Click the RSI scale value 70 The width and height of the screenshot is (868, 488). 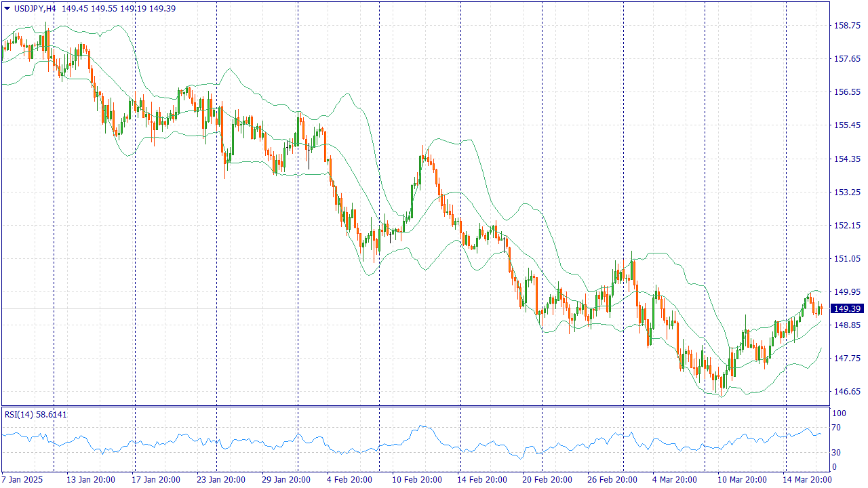click(x=837, y=428)
